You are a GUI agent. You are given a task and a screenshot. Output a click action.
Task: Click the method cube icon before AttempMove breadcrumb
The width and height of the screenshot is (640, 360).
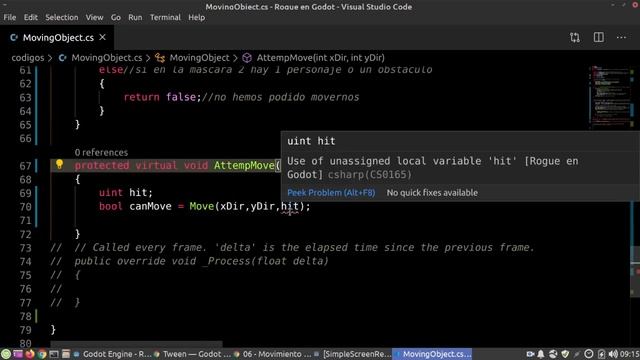247,58
